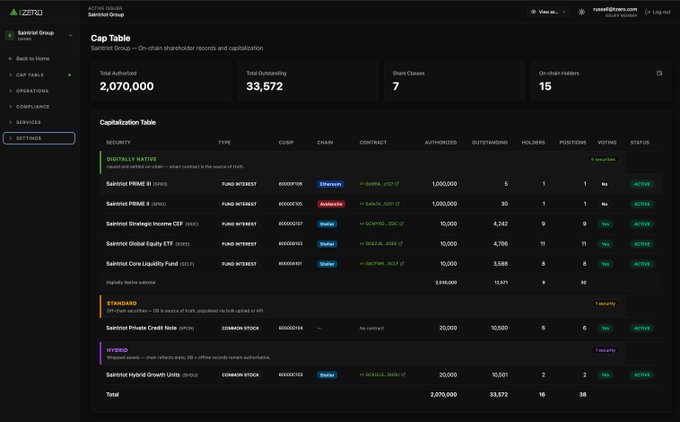Click the securities count badge in Digitally Native

(x=603, y=160)
